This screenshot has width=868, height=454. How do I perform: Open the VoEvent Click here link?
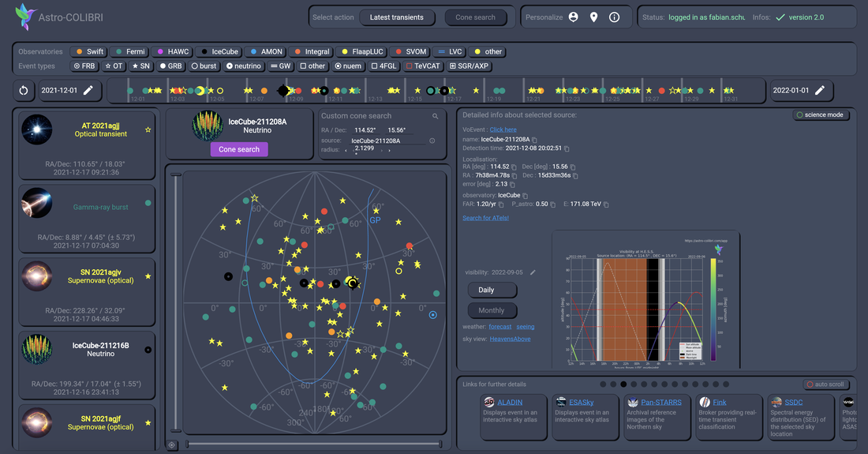(503, 129)
